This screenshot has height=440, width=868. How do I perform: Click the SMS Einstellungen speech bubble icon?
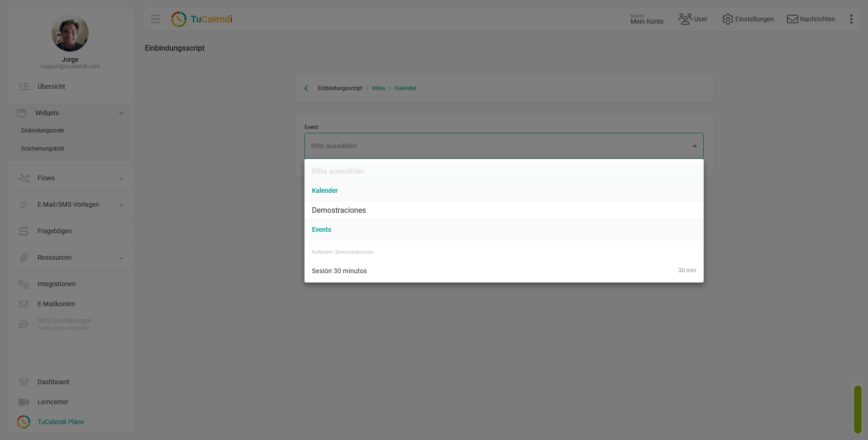[24, 324]
